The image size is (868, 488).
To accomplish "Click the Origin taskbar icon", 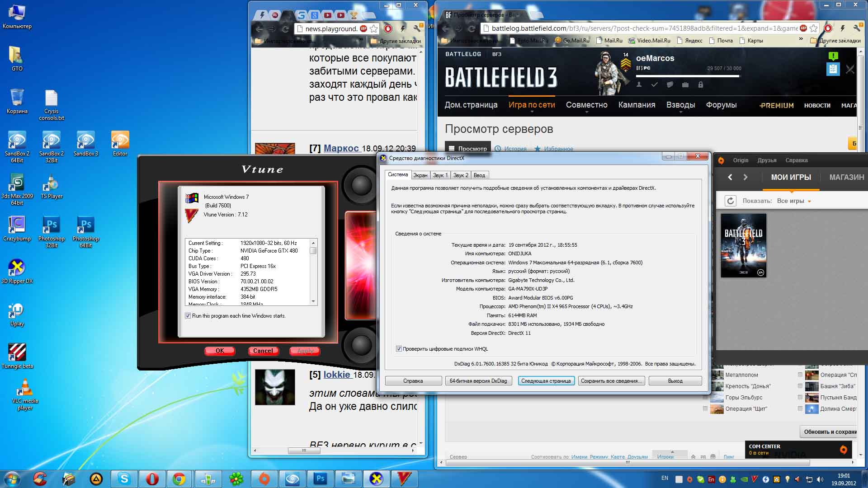I will click(x=264, y=479).
